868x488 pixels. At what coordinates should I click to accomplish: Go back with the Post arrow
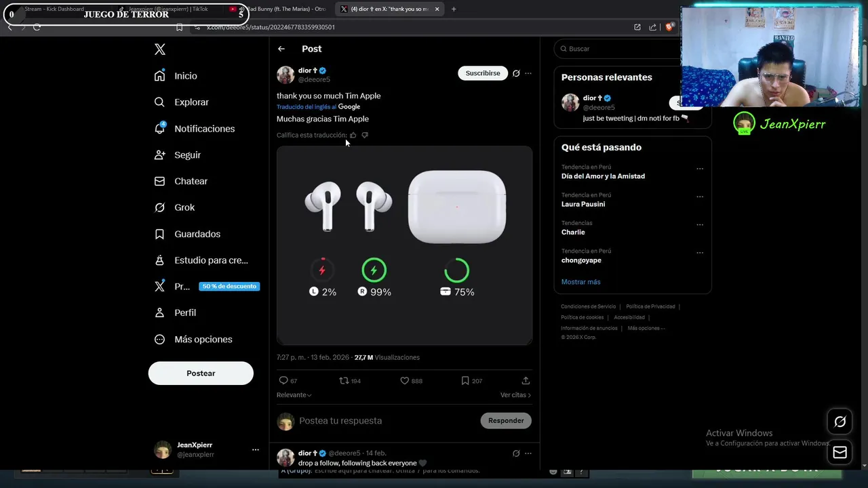coord(281,49)
